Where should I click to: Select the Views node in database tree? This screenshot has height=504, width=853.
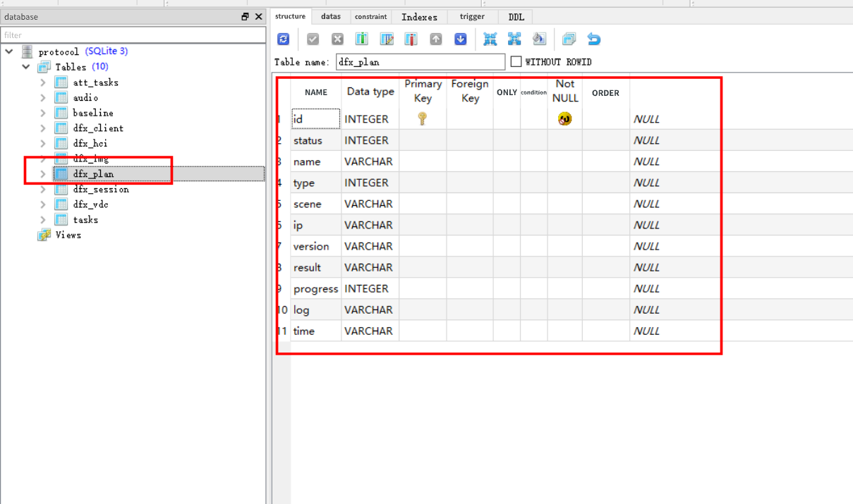pos(68,235)
